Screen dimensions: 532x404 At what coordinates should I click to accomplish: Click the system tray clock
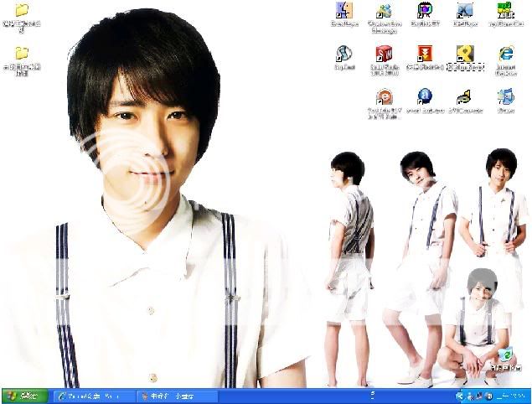click(x=511, y=396)
